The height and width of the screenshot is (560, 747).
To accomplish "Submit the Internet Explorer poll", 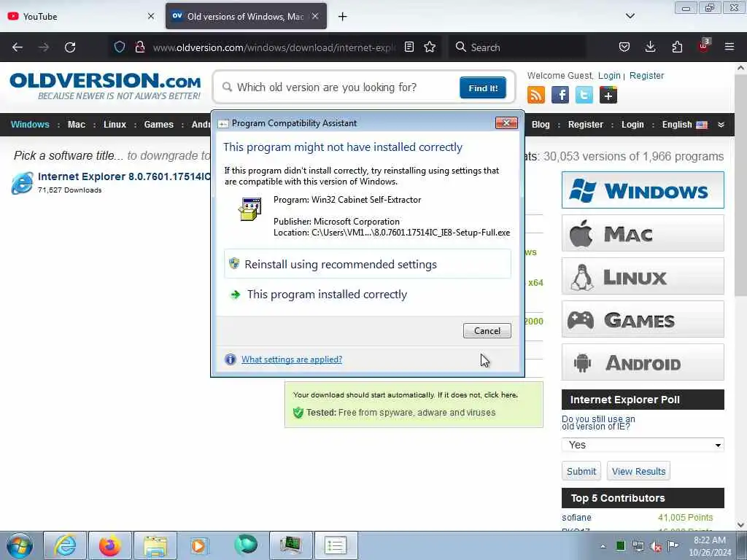I will 581,471.
